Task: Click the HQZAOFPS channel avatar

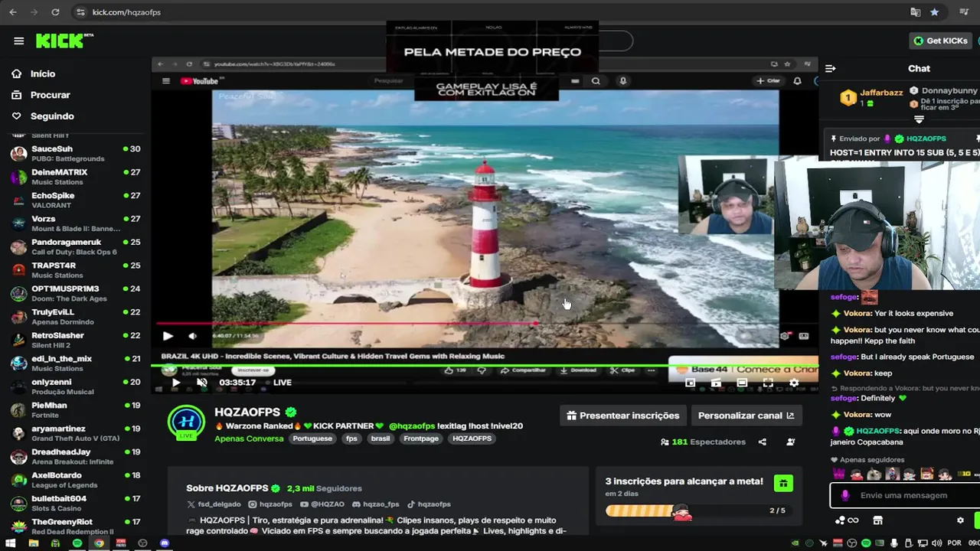Action: (187, 424)
